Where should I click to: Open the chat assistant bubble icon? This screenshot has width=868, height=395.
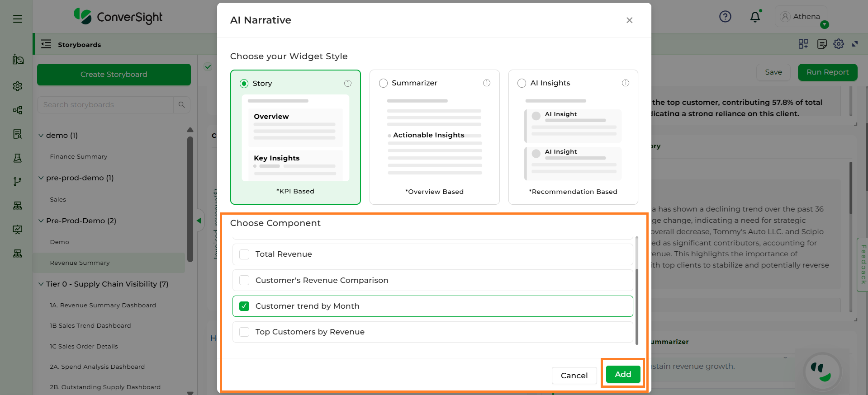tap(822, 371)
